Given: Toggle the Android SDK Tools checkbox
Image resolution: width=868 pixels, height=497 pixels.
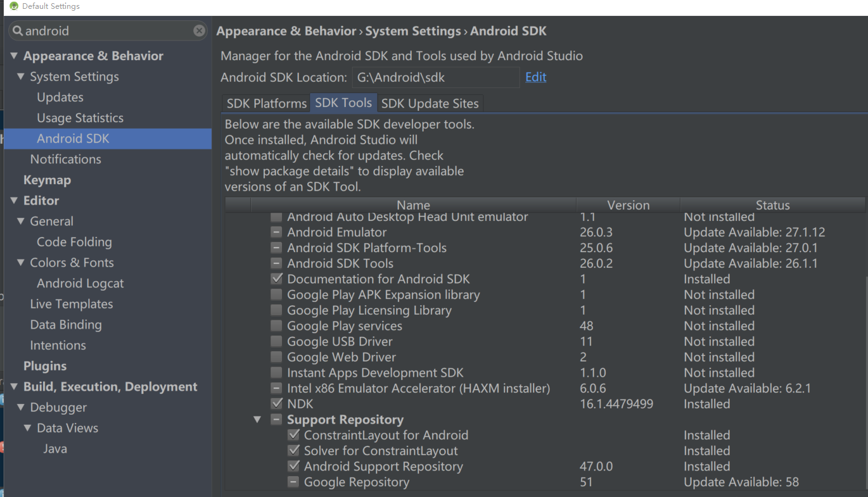Looking at the screenshot, I should click(x=276, y=263).
